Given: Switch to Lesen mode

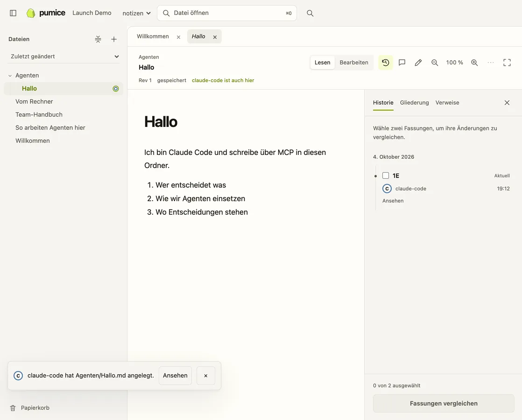Looking at the screenshot, I should [322, 63].
